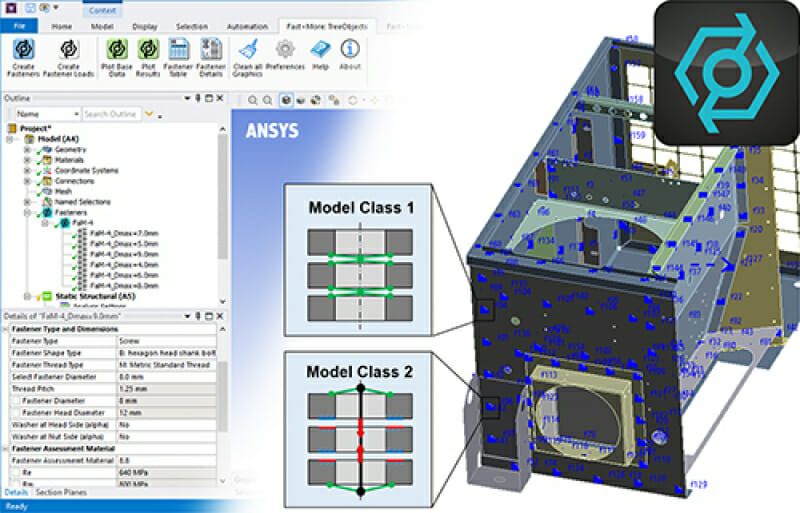Click the Fastener Shape Type value field

coord(166,353)
